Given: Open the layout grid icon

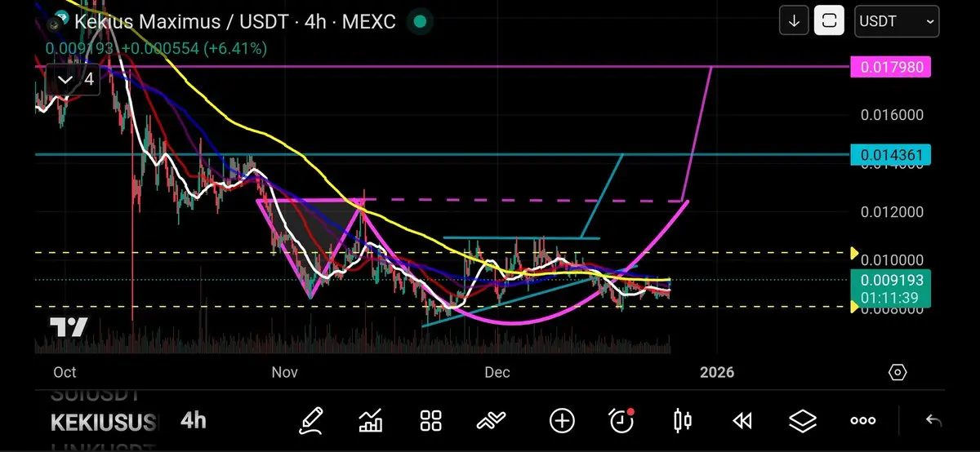Looking at the screenshot, I should point(431,420).
